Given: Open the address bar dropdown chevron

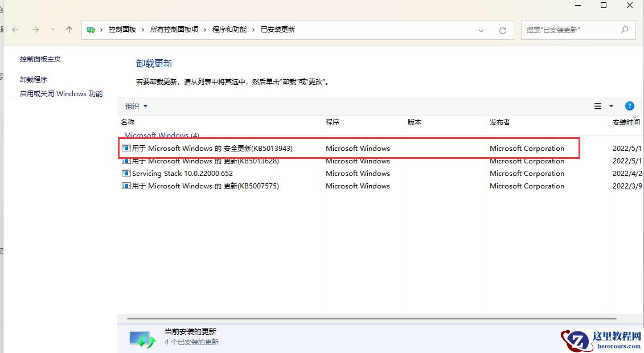Looking at the screenshot, I should point(480,30).
